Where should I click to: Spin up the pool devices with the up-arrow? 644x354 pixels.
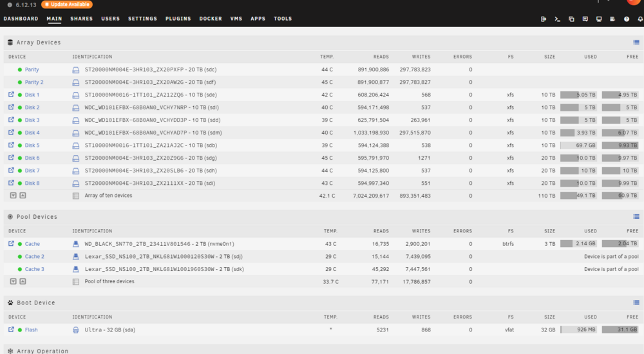pos(23,281)
